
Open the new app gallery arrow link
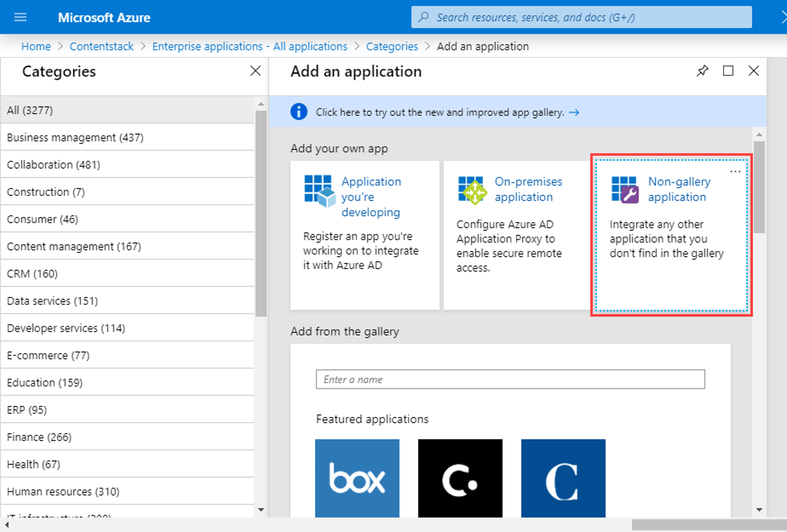(574, 112)
